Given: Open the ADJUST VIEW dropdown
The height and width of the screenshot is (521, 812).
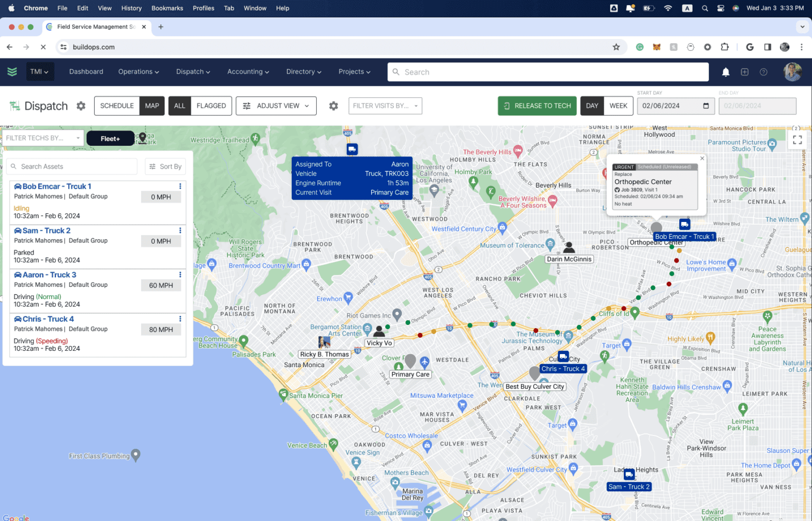Looking at the screenshot, I should [x=275, y=106].
